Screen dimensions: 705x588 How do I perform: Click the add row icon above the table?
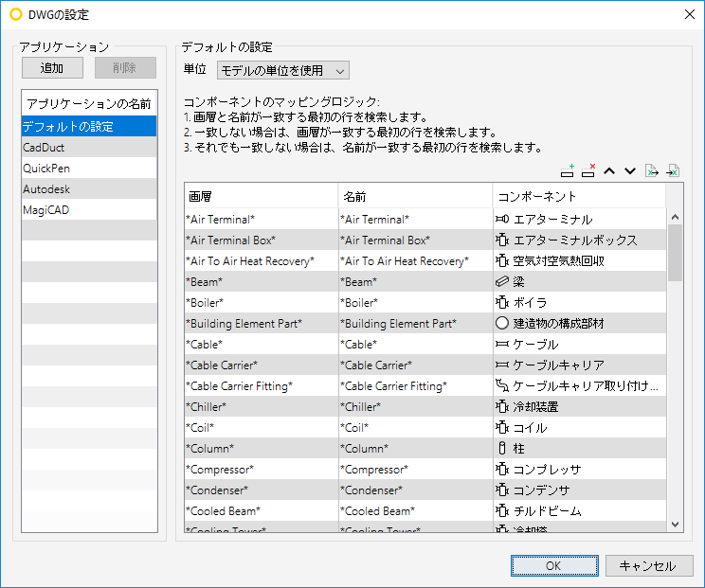pos(568,170)
